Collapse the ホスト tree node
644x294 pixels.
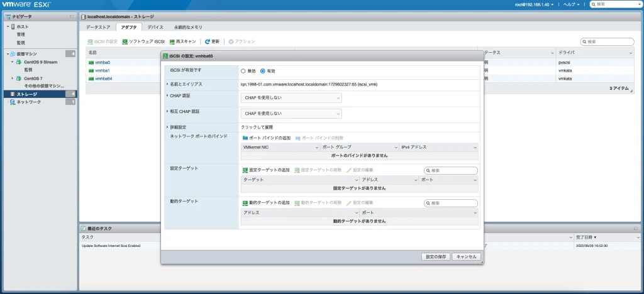8,26
